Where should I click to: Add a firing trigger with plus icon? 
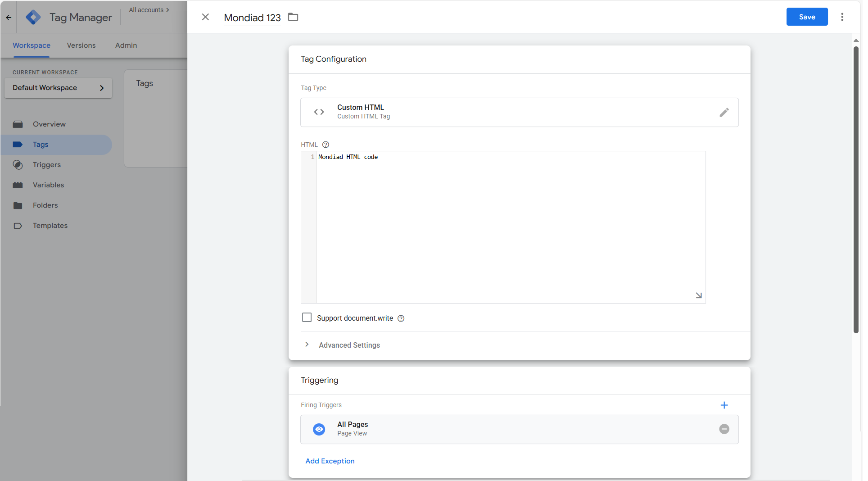tap(724, 405)
